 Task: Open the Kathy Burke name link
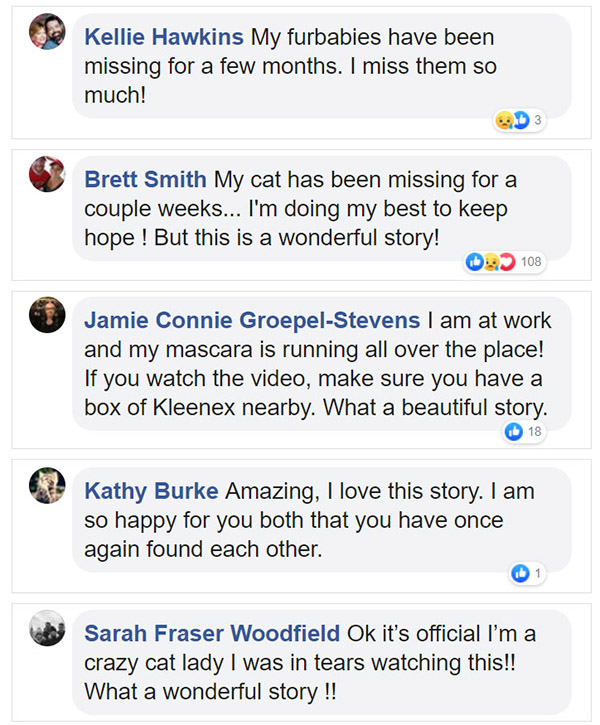pos(151,492)
